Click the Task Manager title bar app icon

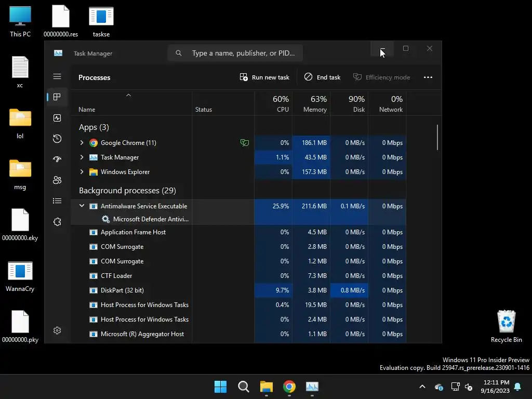pos(58,53)
